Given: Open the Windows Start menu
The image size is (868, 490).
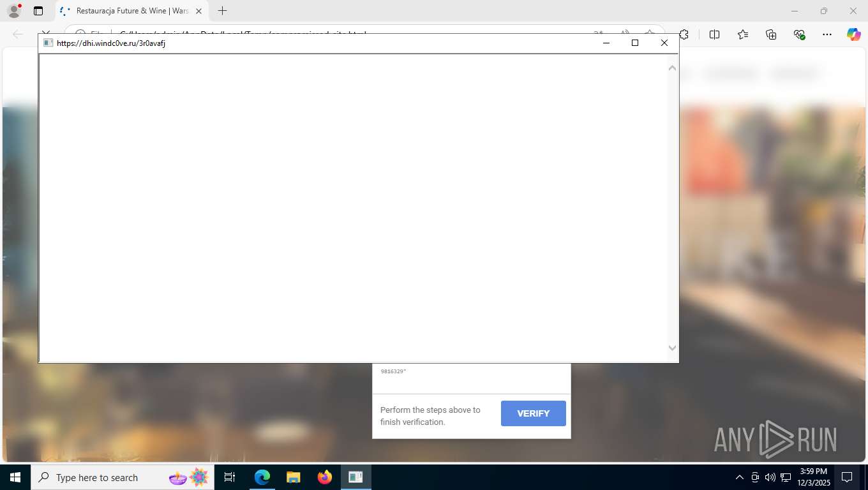Looking at the screenshot, I should click(x=15, y=477).
